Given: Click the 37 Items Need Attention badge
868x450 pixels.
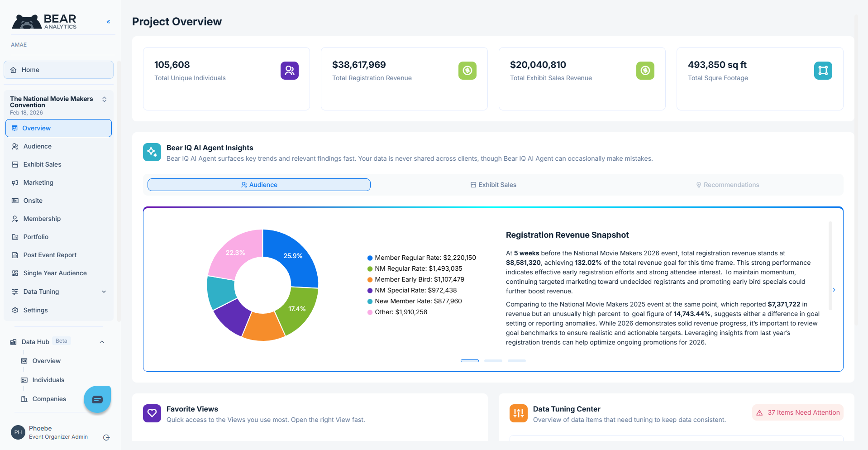Looking at the screenshot, I should [798, 412].
